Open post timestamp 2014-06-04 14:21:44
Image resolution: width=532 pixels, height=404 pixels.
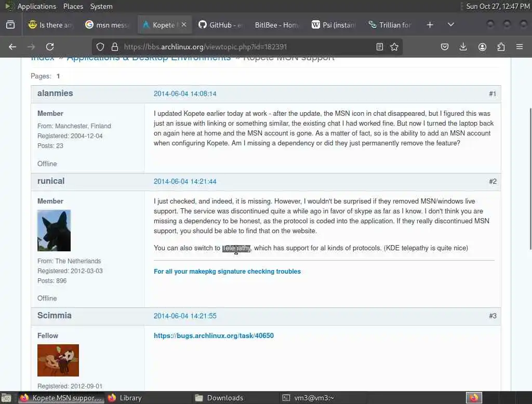pos(185,181)
